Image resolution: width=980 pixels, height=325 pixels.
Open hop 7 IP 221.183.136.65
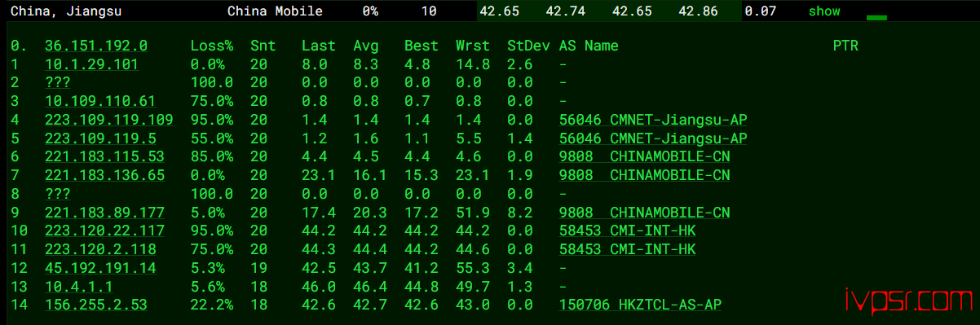(104, 175)
